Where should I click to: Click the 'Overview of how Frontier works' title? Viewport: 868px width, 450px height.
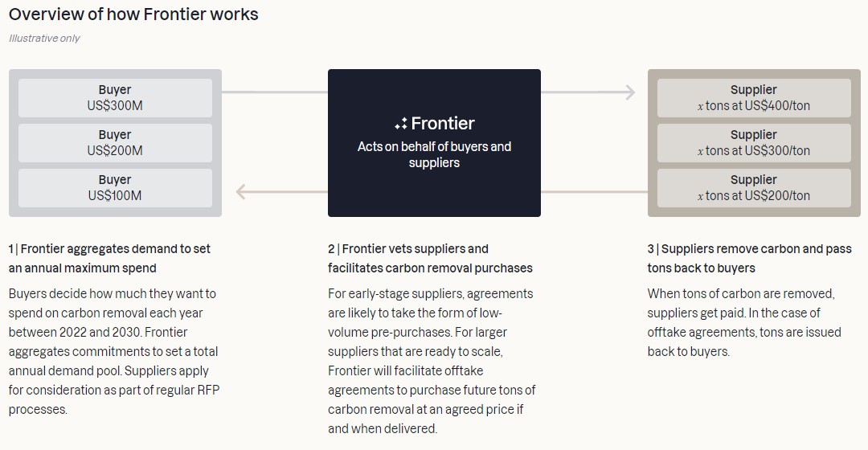coord(133,14)
